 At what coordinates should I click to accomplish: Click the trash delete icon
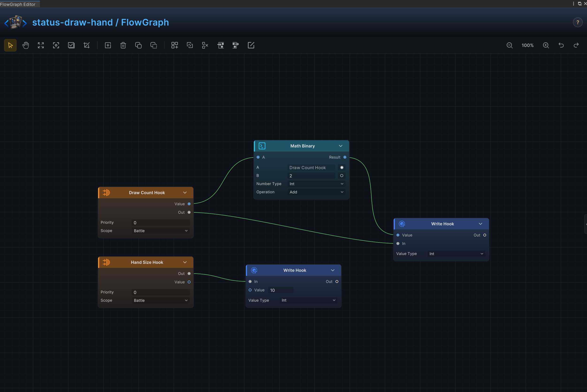point(123,45)
